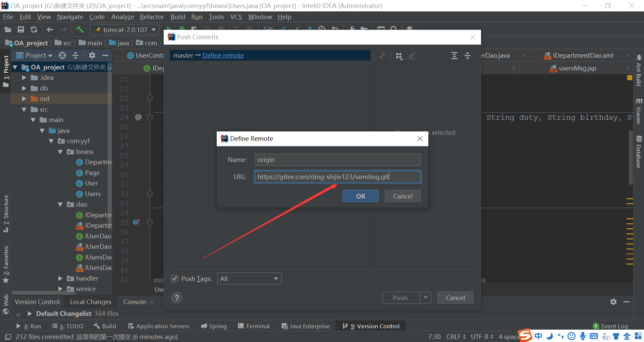Image resolution: width=644 pixels, height=342 pixels.
Task: Toggle Sogou Chinese/English mode 中
Action: 538,336
